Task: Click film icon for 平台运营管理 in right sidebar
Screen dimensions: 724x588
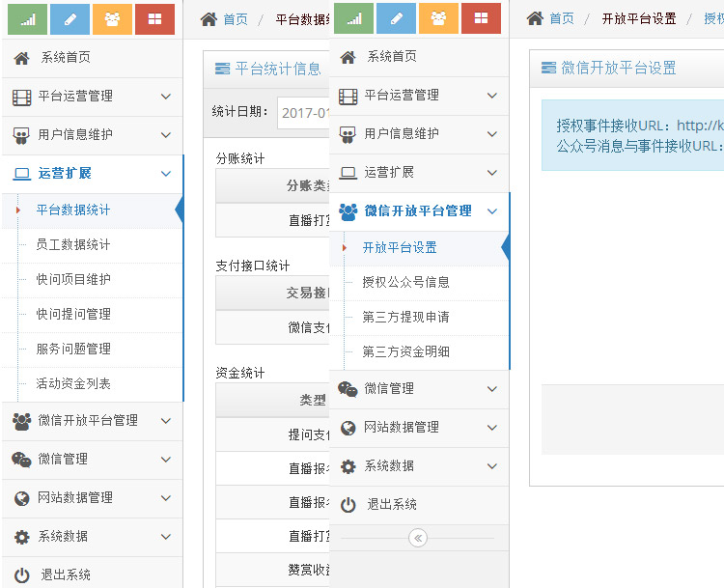Action: click(x=348, y=97)
